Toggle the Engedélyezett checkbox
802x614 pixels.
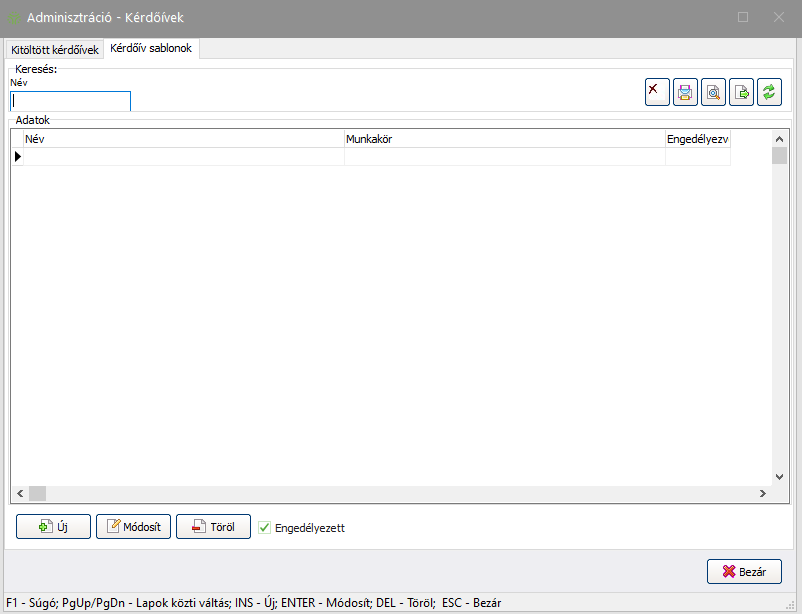click(265, 527)
